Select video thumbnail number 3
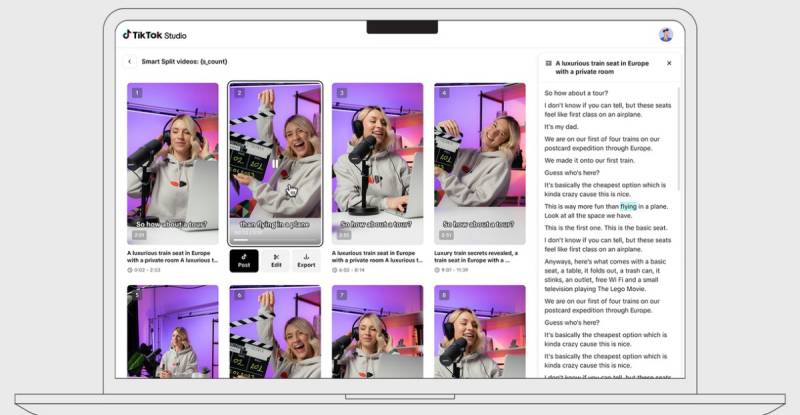The height and width of the screenshot is (415, 800). (x=378, y=163)
